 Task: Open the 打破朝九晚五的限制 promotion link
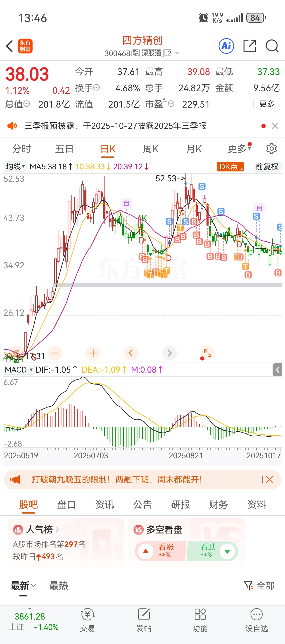point(117,480)
